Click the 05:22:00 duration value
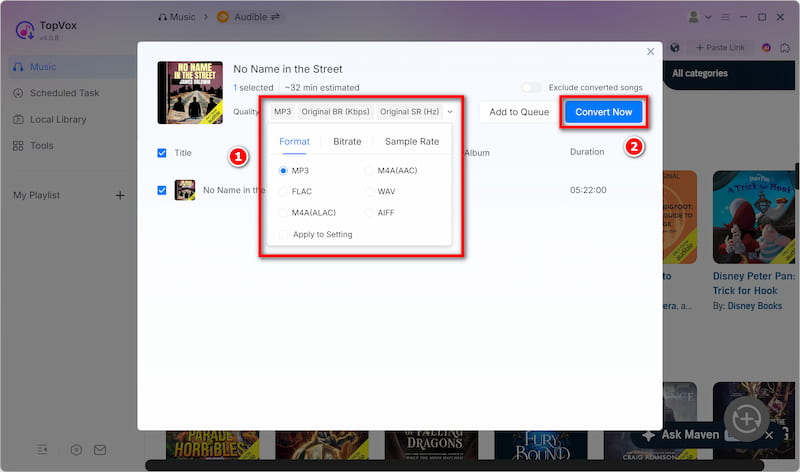Viewport: 800px width, 472px height. (588, 190)
